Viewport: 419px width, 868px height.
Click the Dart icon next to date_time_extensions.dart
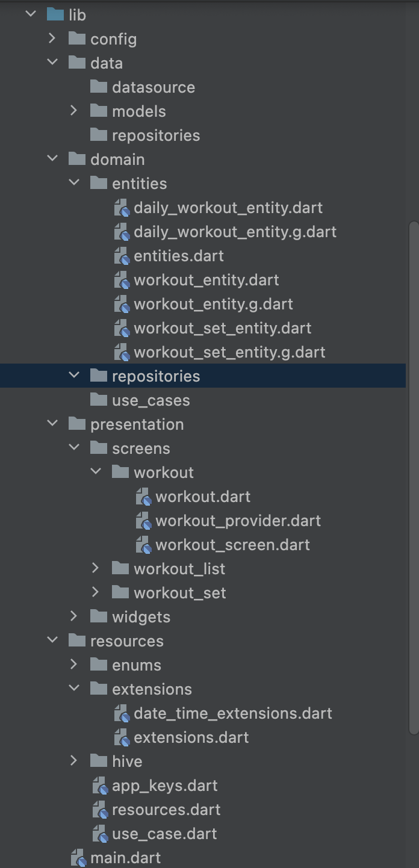click(122, 713)
